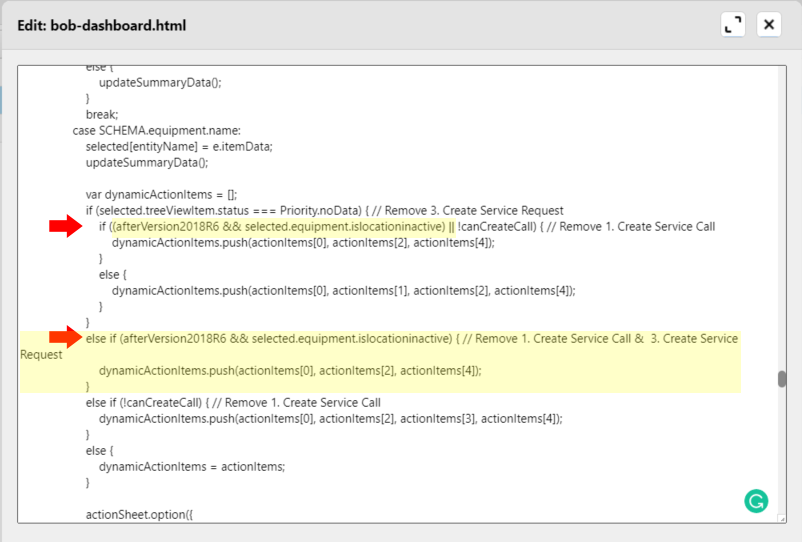The image size is (802, 542).
Task: Click the 'var dynamicActionItems = [];' line
Action: click(x=160, y=194)
